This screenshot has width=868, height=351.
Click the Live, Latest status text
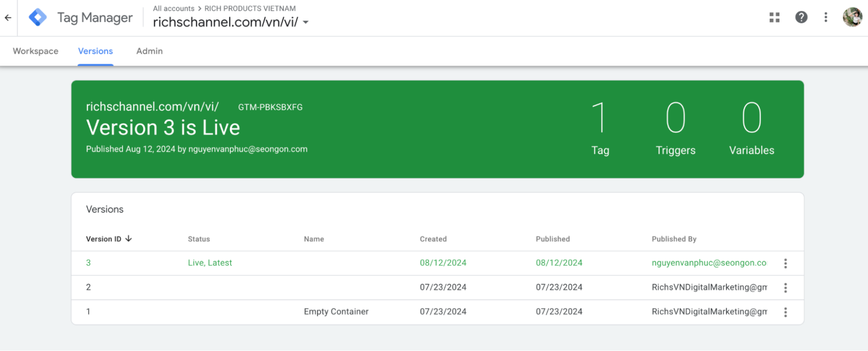210,263
